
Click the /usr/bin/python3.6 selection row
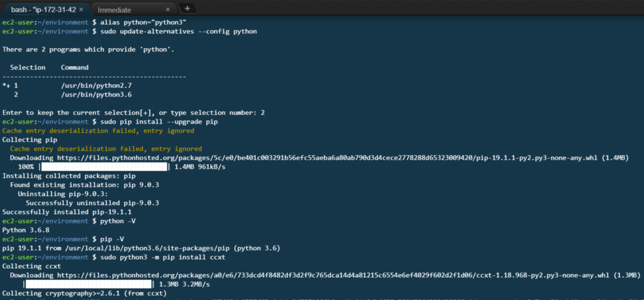click(96, 95)
